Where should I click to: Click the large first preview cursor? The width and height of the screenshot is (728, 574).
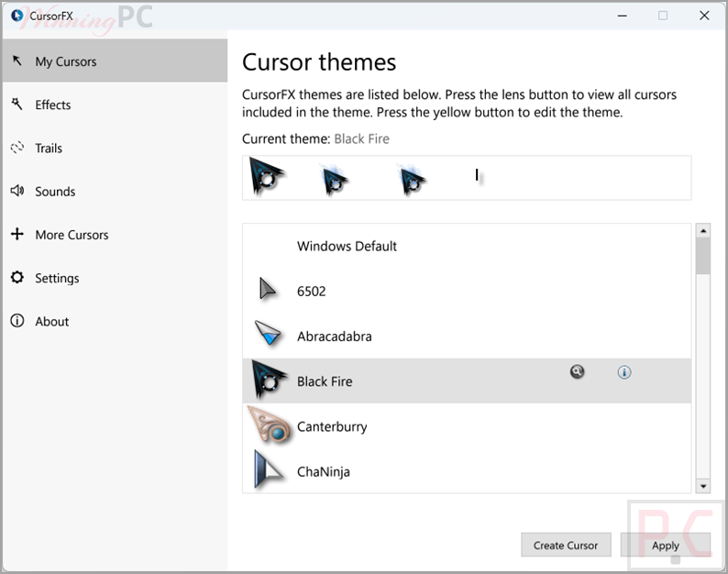point(266,176)
